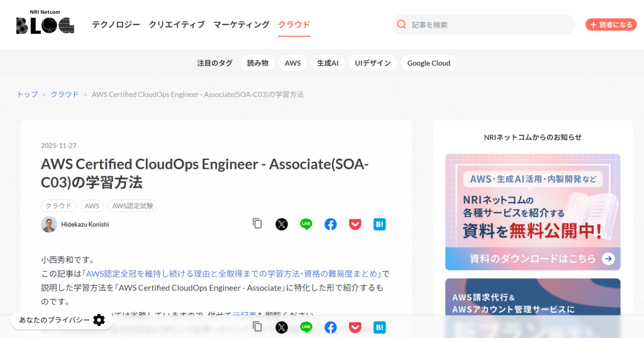Copy link icon in bottom sticky bar
The image size is (644, 338).
pyautogui.click(x=257, y=327)
